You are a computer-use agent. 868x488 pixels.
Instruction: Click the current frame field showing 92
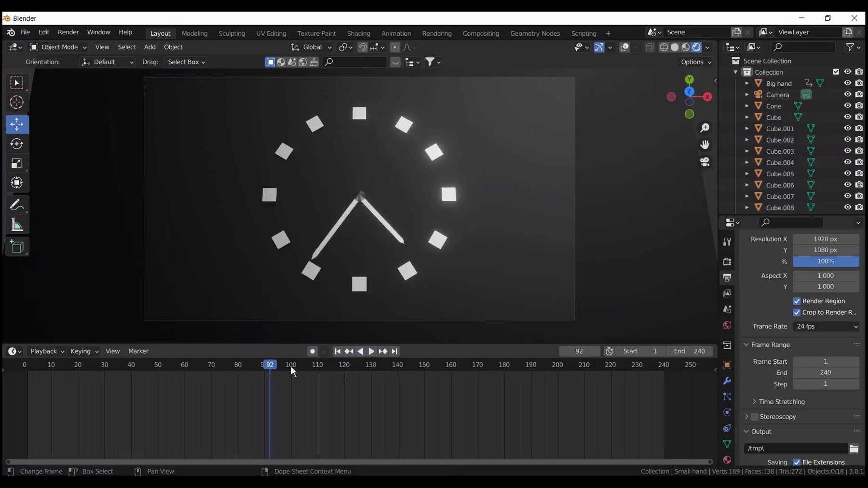coord(579,351)
